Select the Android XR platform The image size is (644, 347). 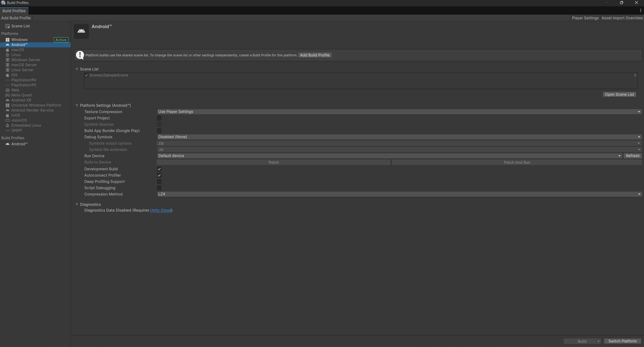tap(21, 100)
